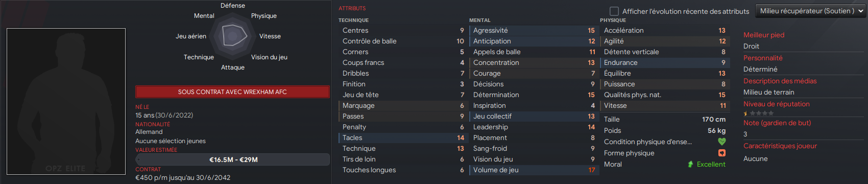Open the Description des médias heading

780,81
